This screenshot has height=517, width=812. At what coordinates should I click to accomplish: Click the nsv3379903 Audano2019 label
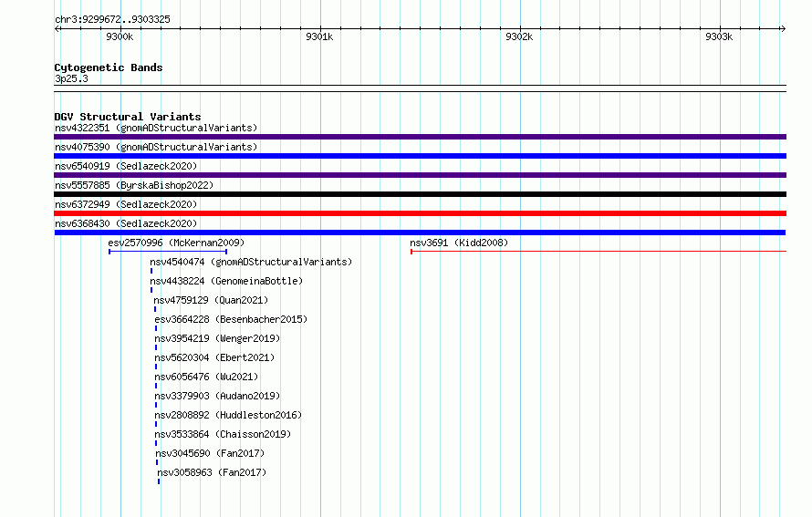(217, 396)
